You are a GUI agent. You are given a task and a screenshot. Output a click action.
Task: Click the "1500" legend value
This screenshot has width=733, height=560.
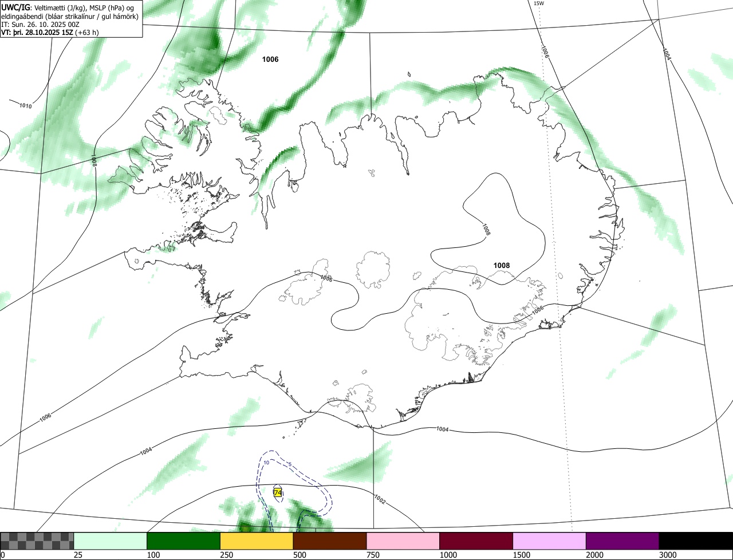click(521, 555)
